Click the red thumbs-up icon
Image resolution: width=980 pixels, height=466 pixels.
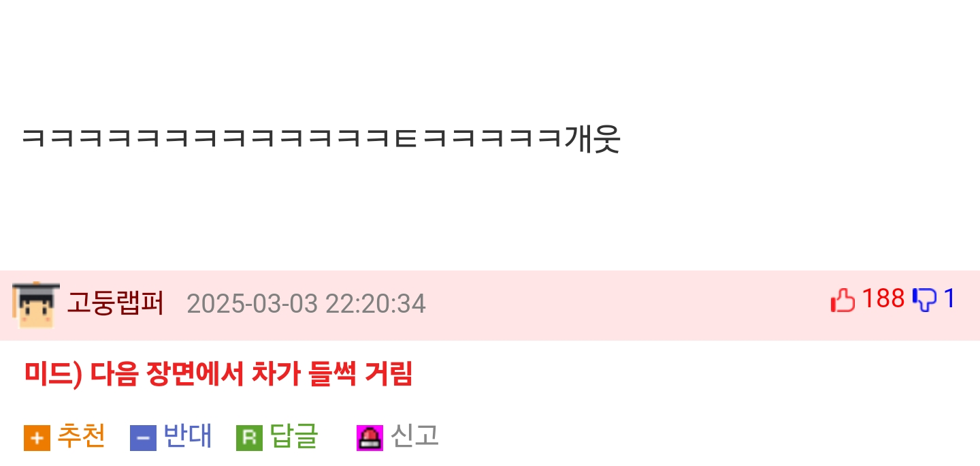coord(843,300)
